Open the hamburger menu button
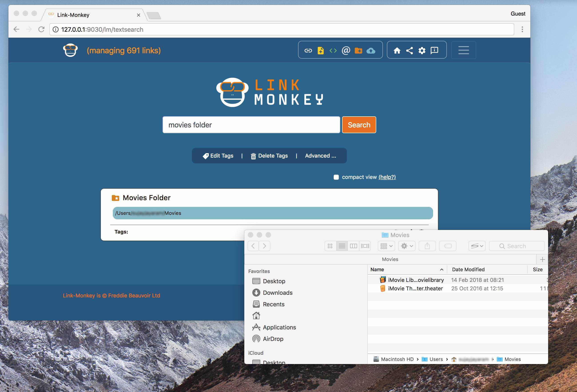The width and height of the screenshot is (577, 392). point(464,50)
